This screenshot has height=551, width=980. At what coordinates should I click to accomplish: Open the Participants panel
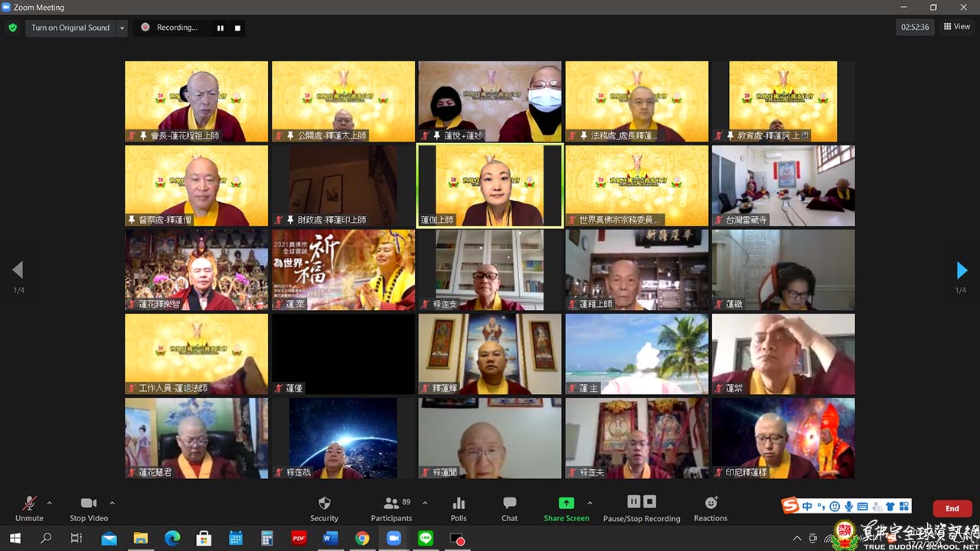click(392, 504)
